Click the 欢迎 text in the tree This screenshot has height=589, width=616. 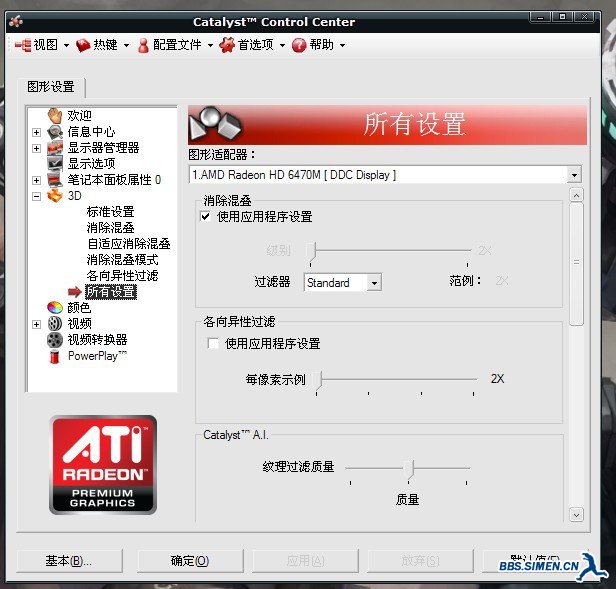coord(80,116)
